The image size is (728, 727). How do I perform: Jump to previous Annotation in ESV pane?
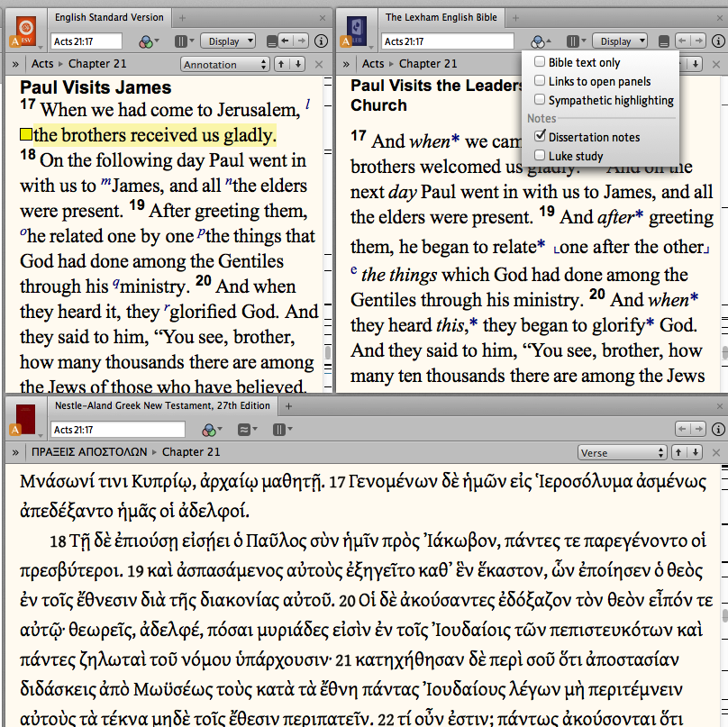pyautogui.click(x=281, y=64)
